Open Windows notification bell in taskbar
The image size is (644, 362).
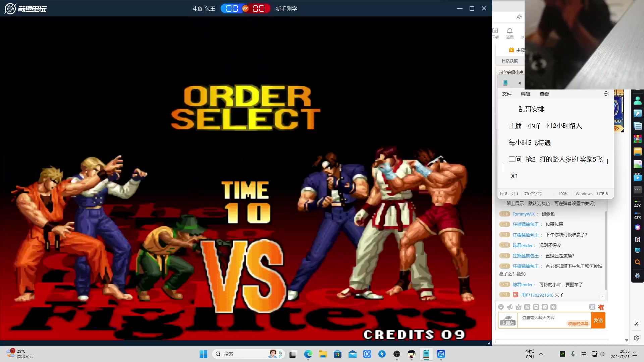[635, 354]
